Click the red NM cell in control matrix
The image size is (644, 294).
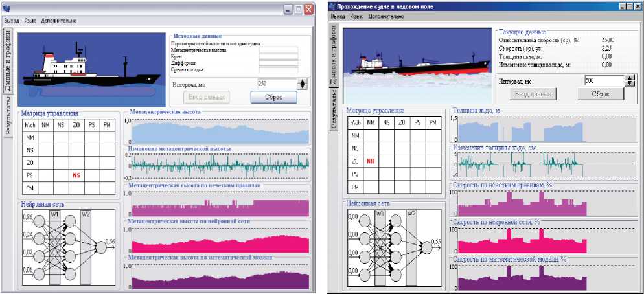click(371, 161)
